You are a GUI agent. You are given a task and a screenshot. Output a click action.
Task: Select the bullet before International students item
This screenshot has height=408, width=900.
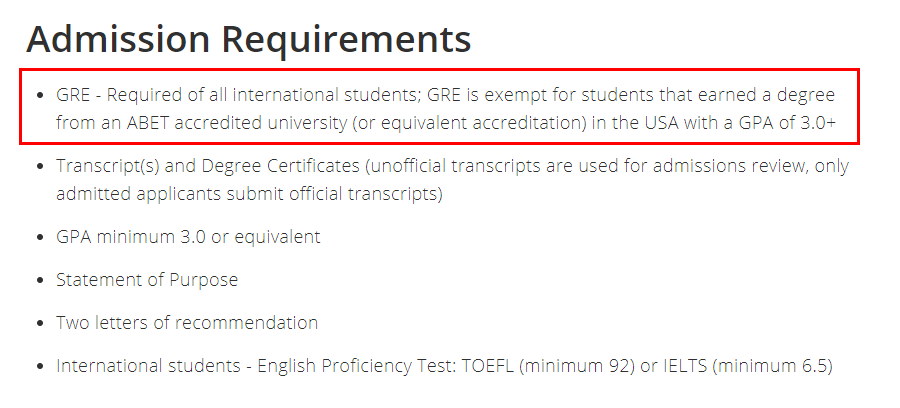click(x=40, y=366)
